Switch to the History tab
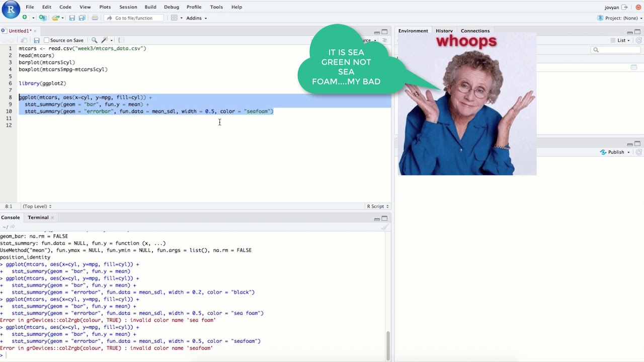Screen dimensions: 644x362 pyautogui.click(x=444, y=31)
